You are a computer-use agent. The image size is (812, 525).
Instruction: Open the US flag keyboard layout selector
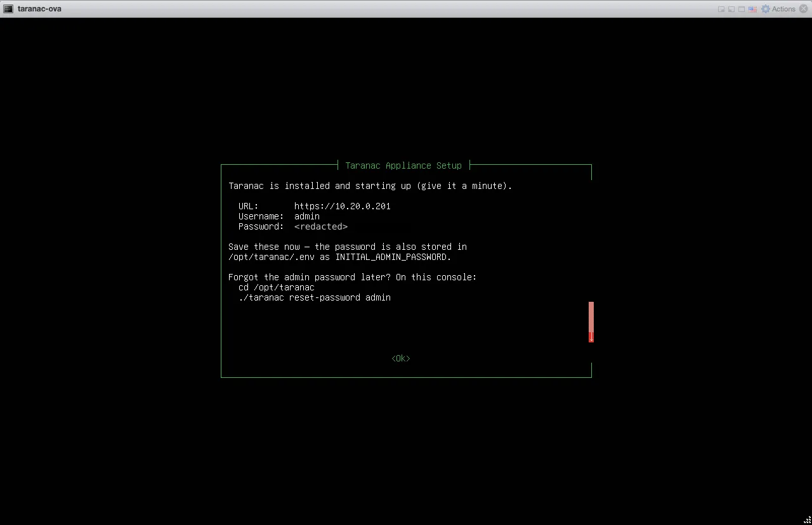752,10
